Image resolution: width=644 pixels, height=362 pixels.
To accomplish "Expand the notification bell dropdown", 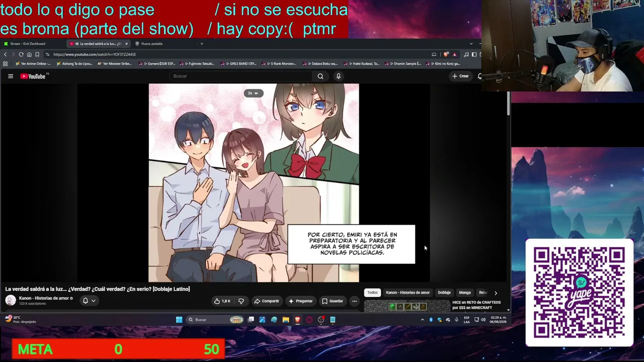I will click(89, 301).
